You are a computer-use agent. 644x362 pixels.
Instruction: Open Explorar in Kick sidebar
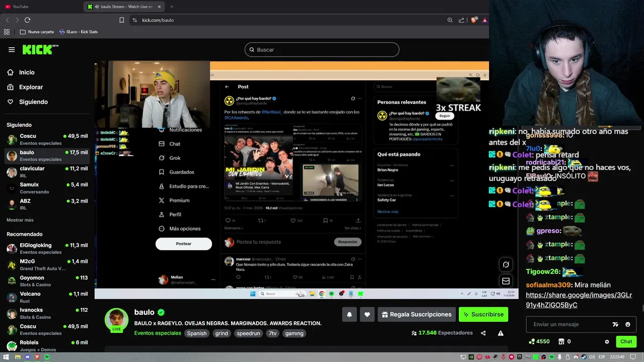click(25, 87)
